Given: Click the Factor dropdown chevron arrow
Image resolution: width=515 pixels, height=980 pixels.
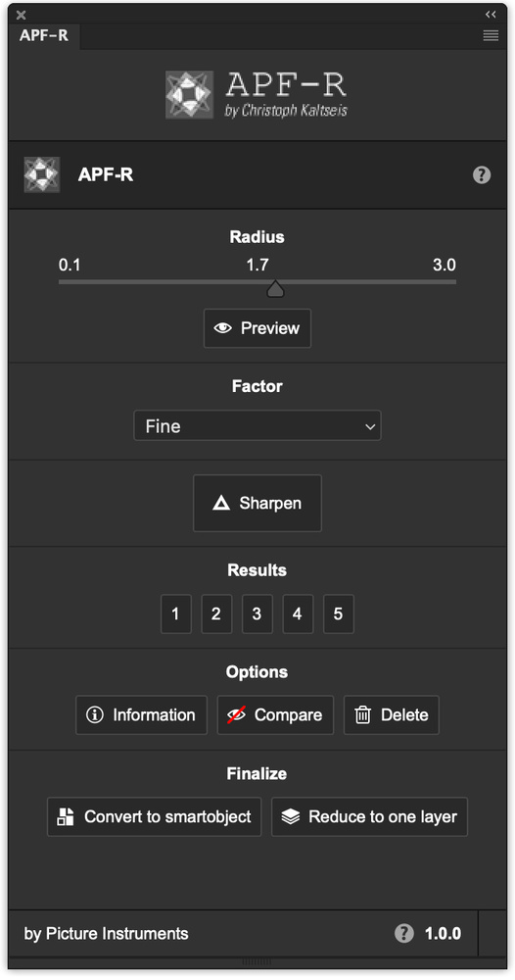Looking at the screenshot, I should [x=370, y=427].
